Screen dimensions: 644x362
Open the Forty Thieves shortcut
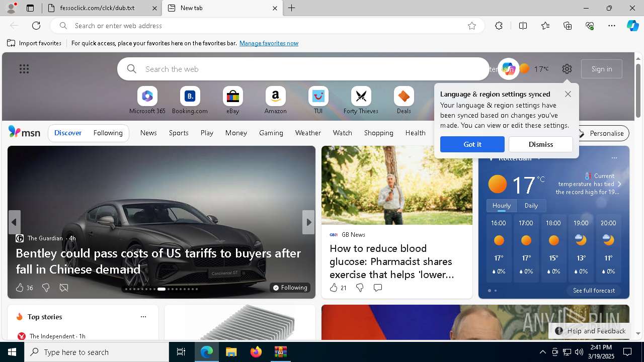pos(361,101)
